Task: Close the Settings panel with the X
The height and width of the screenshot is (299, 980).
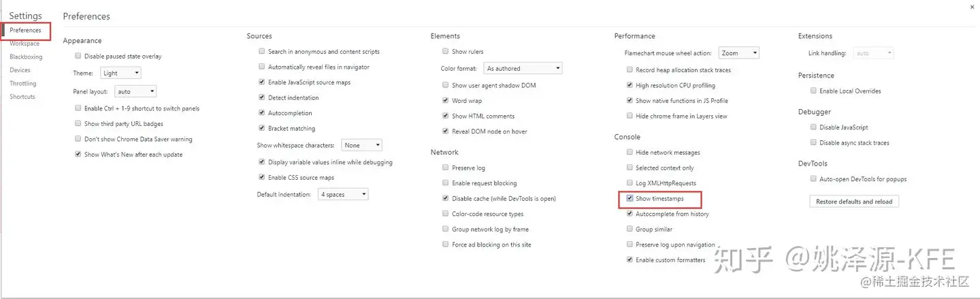Action: point(971,6)
